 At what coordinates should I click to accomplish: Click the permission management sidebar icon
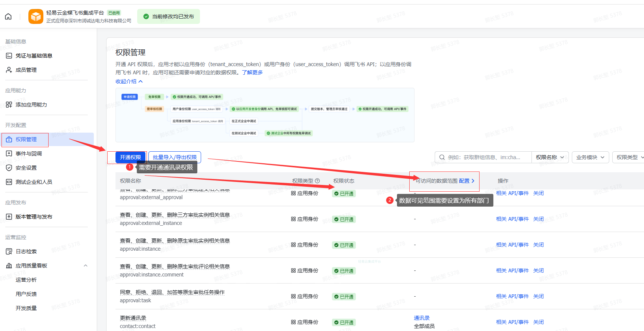pos(9,139)
